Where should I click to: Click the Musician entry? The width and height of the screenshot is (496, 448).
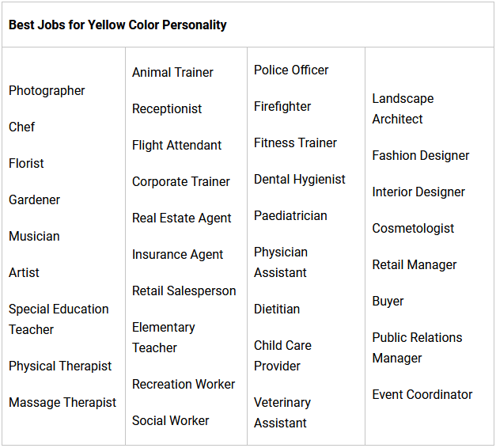34,237
